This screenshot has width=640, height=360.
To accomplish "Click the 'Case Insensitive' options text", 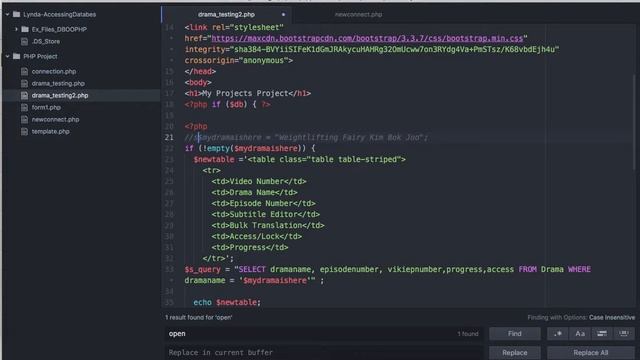I will point(612,317).
